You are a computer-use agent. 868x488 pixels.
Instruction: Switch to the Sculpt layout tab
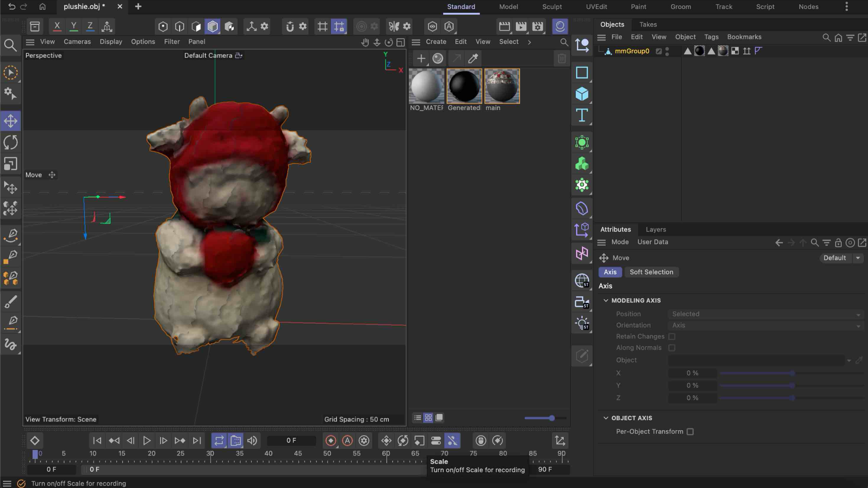click(x=552, y=7)
